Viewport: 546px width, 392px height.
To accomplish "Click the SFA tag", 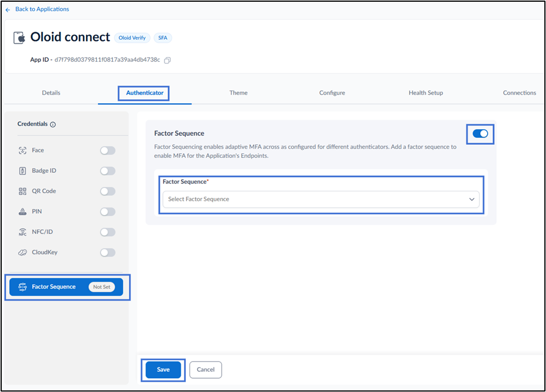I will [163, 38].
